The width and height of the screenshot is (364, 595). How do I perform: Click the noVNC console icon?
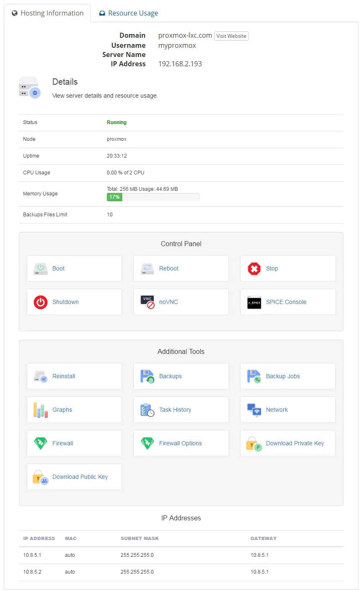pyautogui.click(x=147, y=302)
